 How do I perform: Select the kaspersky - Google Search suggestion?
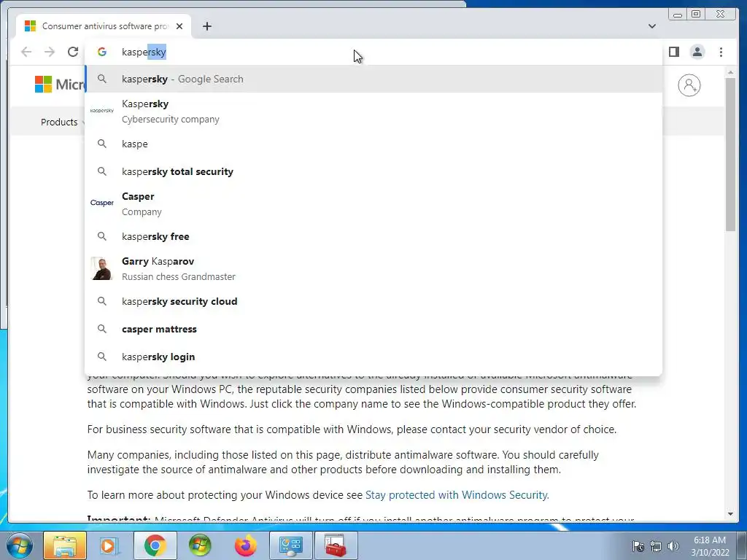373,79
